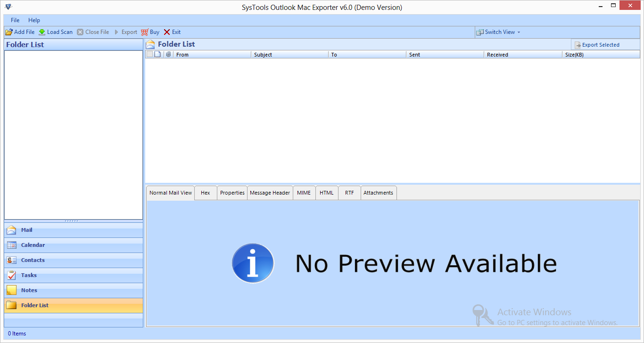644x343 pixels.
Task: Open the Tasks section label in navigation pane
Action: pos(29,275)
